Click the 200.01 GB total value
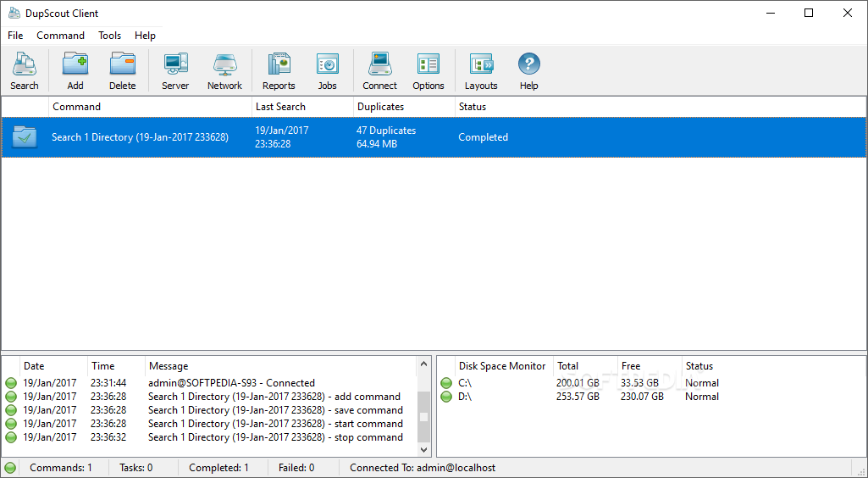Viewport: 868px width, 478px height. [578, 383]
